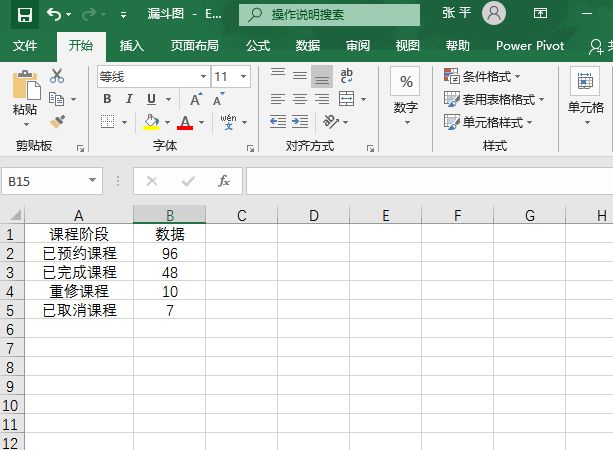
Task: Click the Cut scissors icon
Action: point(57,76)
